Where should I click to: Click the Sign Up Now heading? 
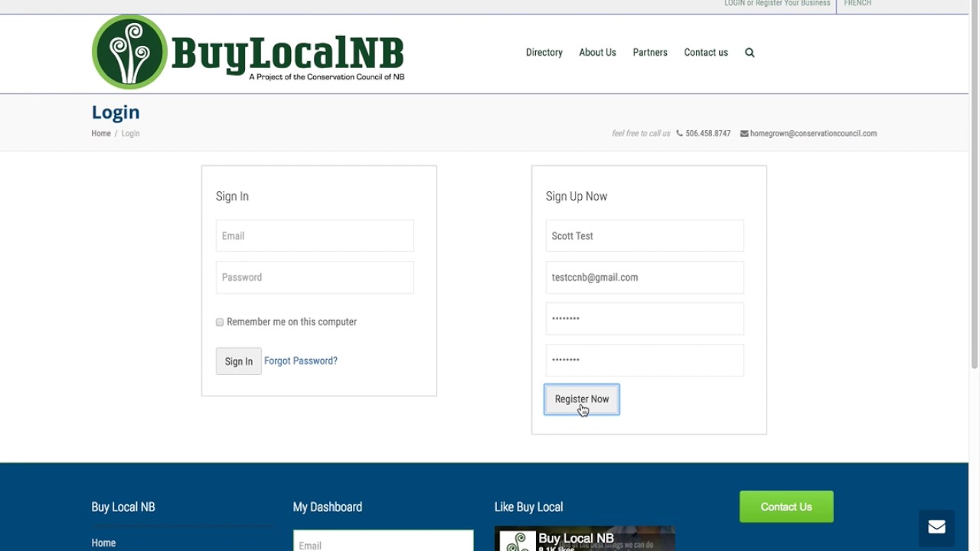pos(577,197)
